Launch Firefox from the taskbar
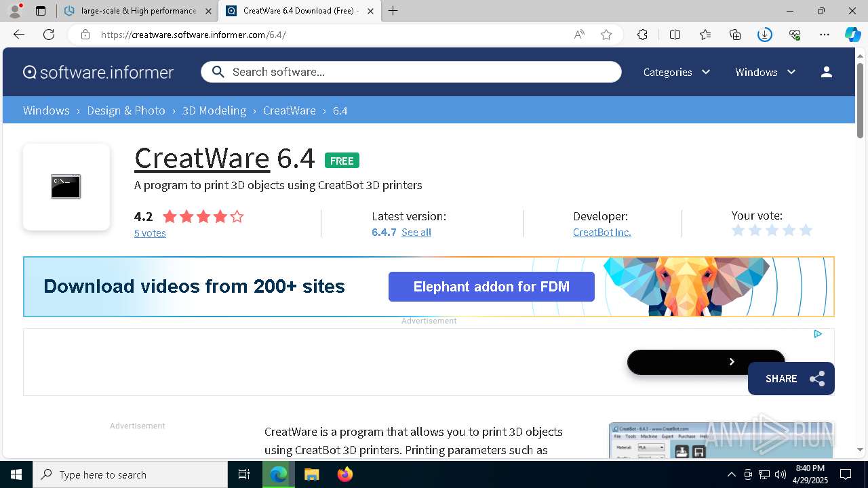868x488 pixels. pyautogui.click(x=345, y=474)
